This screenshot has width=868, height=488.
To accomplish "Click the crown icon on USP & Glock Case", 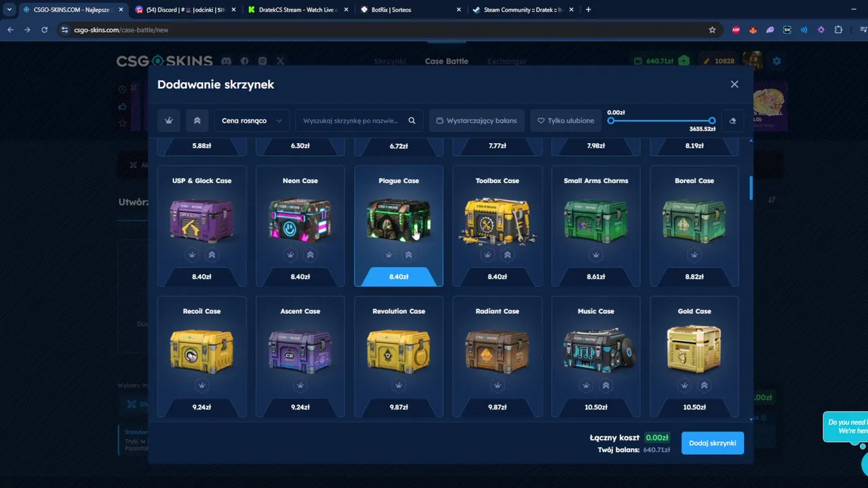I will coord(192,255).
